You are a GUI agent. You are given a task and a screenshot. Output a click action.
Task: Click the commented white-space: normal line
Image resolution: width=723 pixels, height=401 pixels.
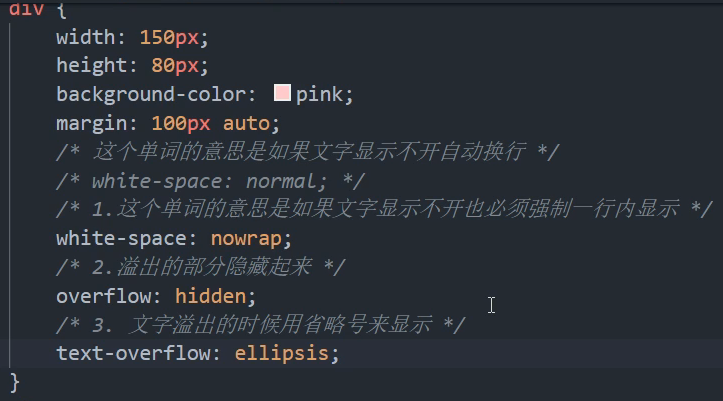(x=210, y=181)
